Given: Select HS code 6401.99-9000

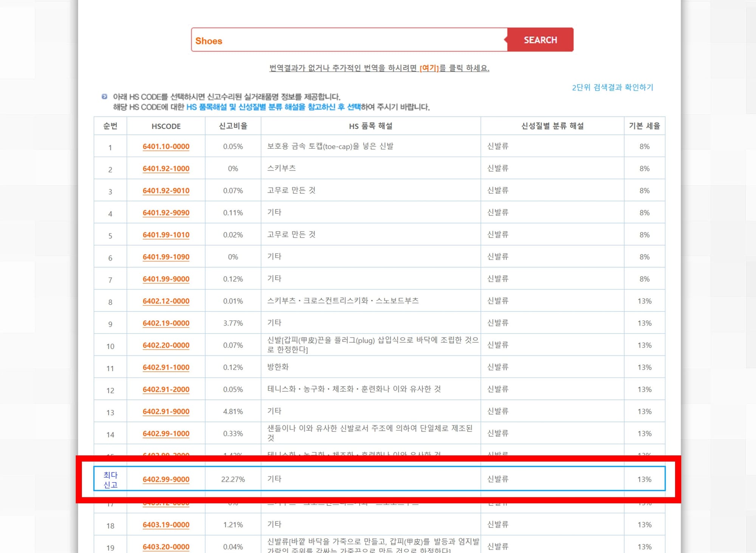Looking at the screenshot, I should [x=166, y=279].
